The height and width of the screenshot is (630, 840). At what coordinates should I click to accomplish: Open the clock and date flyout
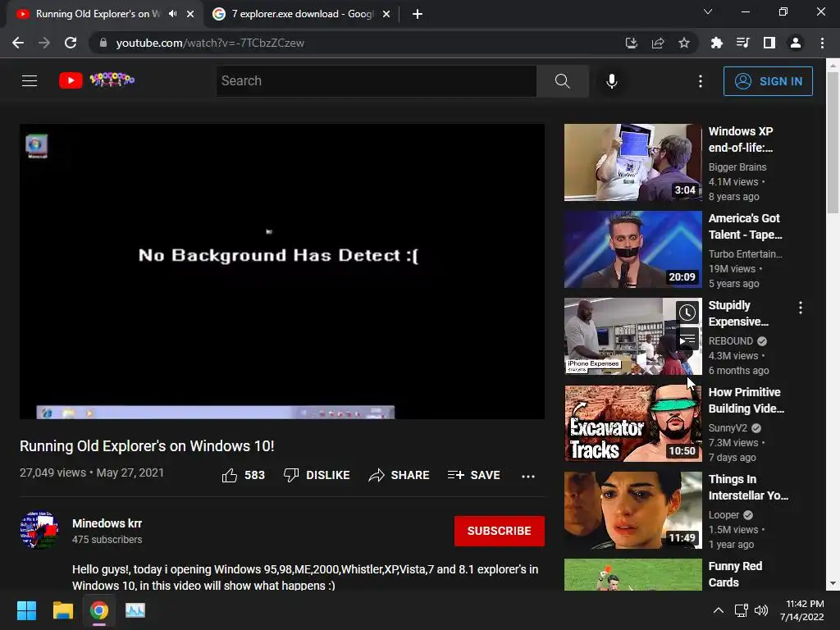802,610
